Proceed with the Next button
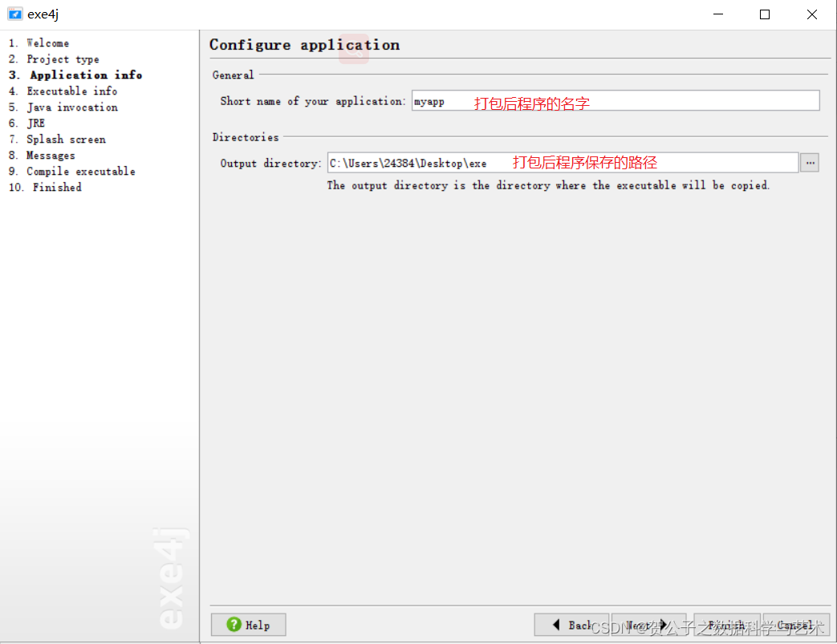 point(648,625)
